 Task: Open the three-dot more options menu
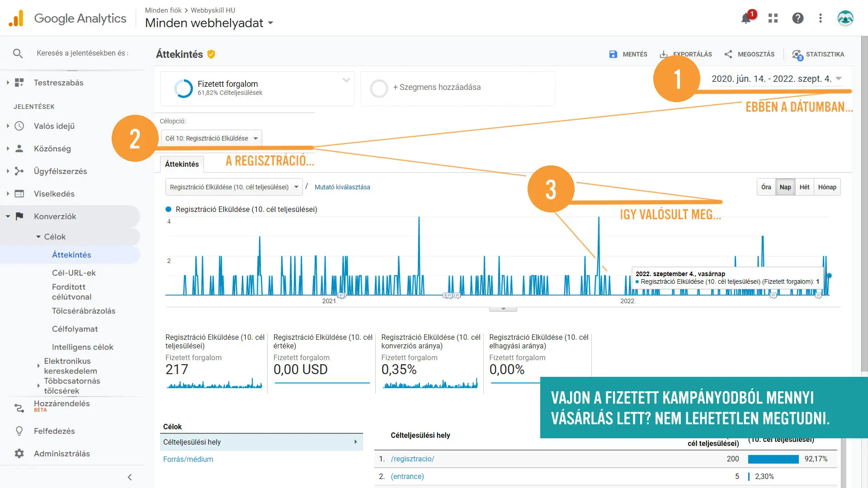(821, 18)
